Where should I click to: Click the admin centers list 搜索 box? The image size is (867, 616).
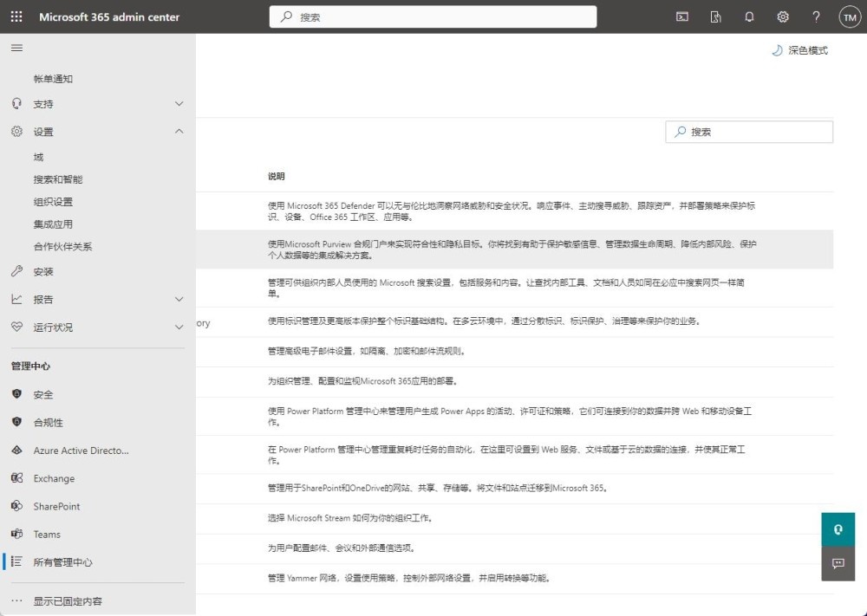click(x=749, y=132)
